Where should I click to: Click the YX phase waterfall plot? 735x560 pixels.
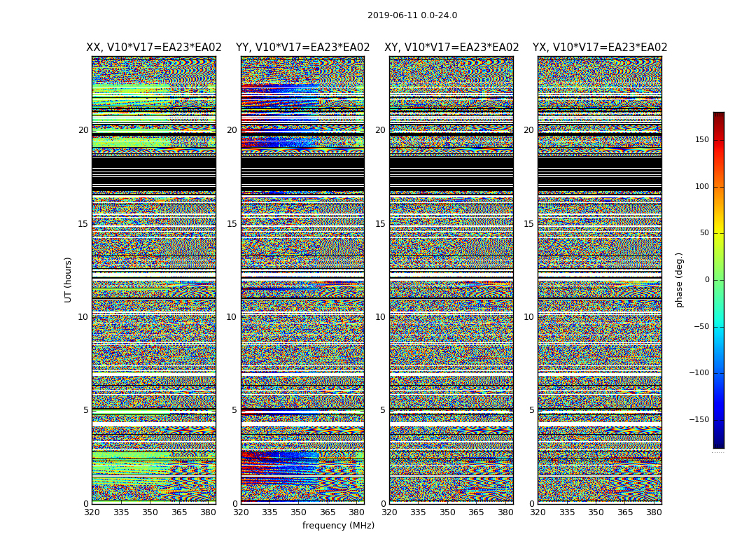(600, 280)
